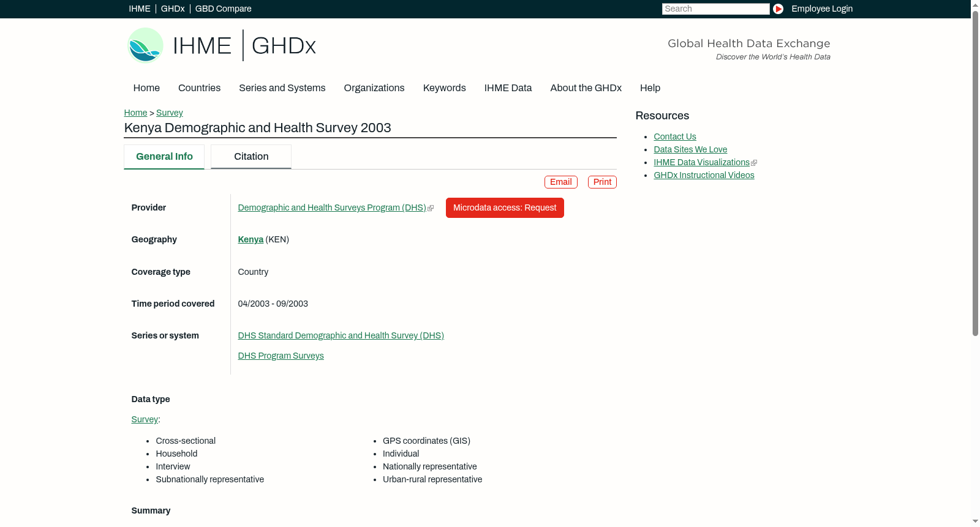The height and width of the screenshot is (527, 980).
Task: Open IHME Data Visualizations link
Action: [701, 163]
